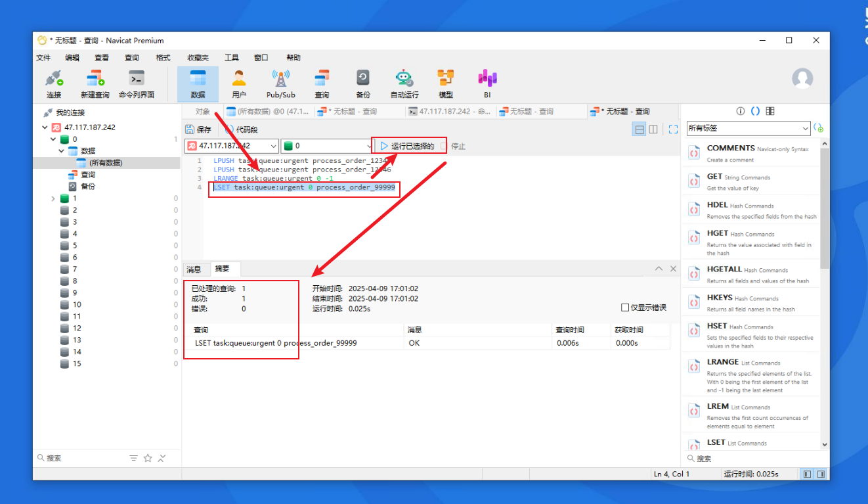Open the 收藏夹 (Favorites) menu
The width and height of the screenshot is (868, 504).
click(198, 58)
